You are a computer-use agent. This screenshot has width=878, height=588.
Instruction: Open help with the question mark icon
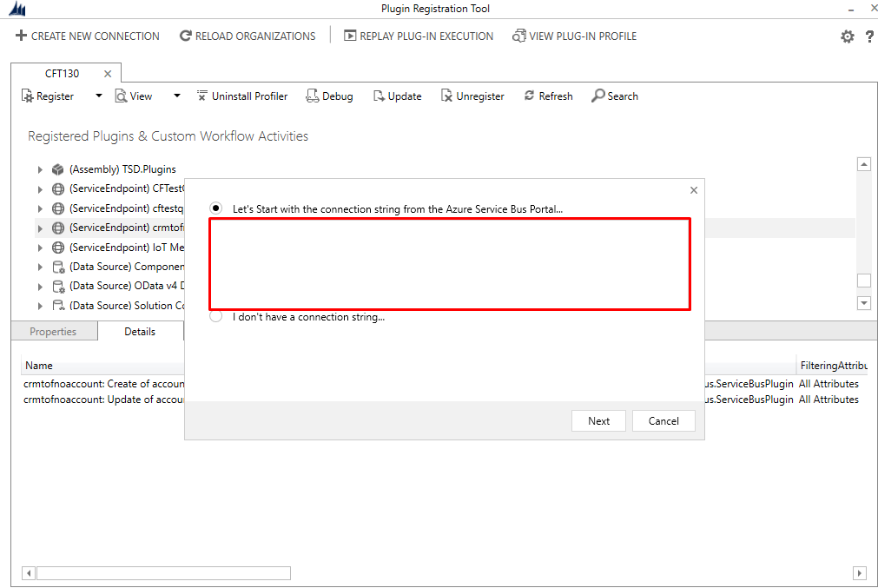pos(869,36)
